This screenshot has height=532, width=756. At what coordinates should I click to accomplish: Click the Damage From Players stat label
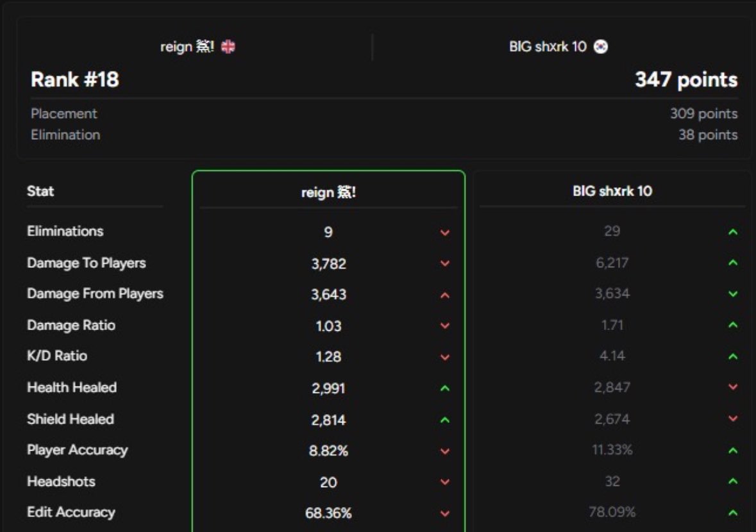click(95, 294)
